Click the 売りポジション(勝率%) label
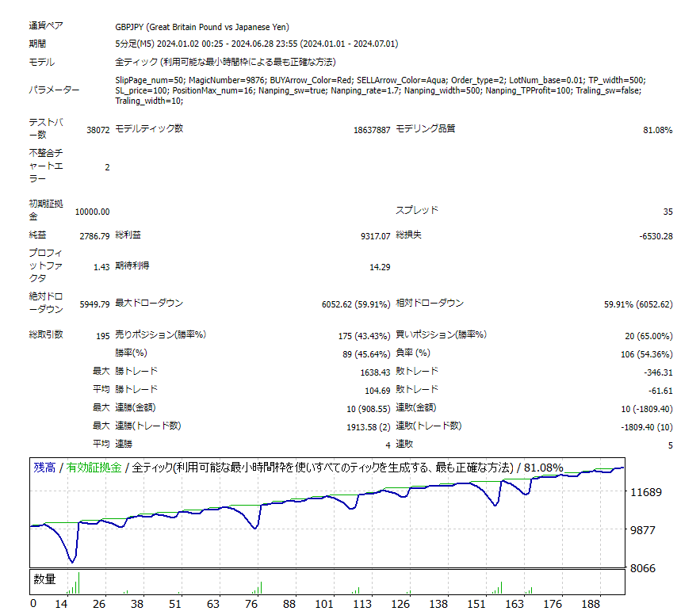Viewport: 700px width, 611px height. pos(161,334)
